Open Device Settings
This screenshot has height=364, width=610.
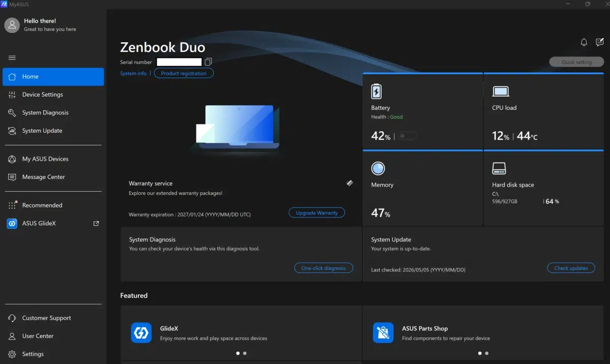53,95
